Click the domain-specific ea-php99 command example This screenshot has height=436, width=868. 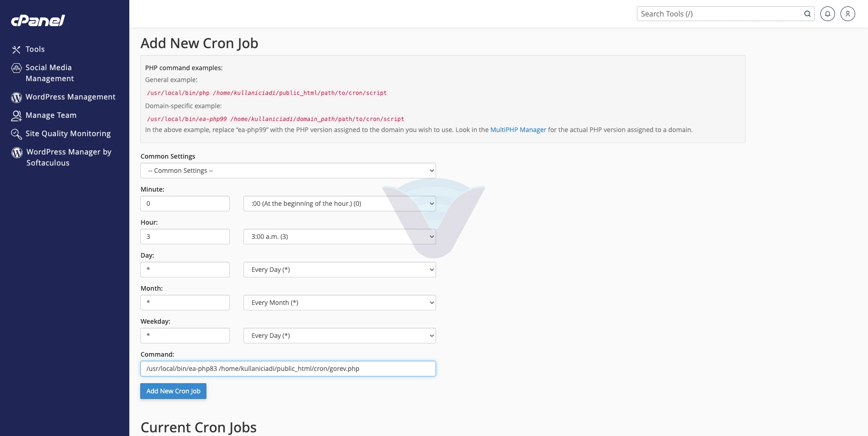point(276,119)
